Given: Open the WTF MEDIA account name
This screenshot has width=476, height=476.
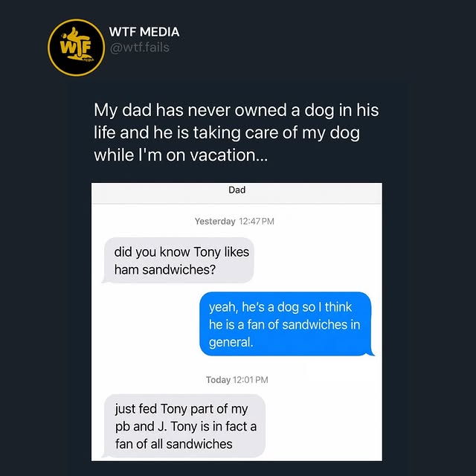Looking at the screenshot, I should (x=144, y=32).
